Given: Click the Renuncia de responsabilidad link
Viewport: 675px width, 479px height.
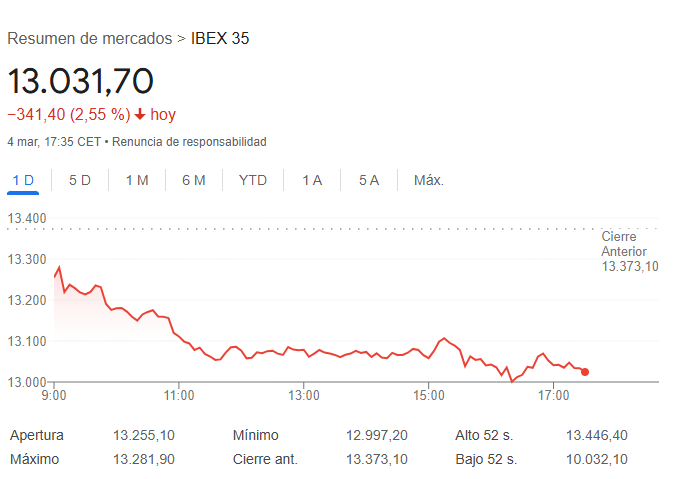Looking at the screenshot, I should click(x=189, y=142).
